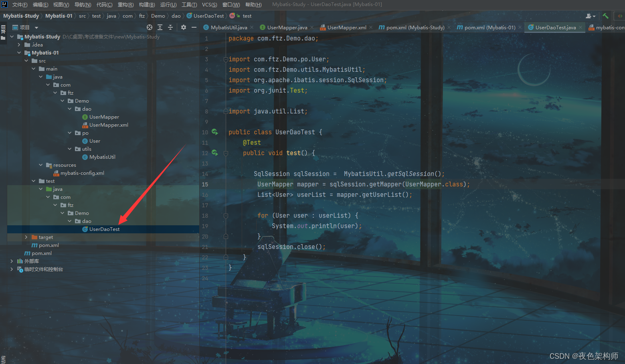Close the UserMapper.xml tab
Image resolution: width=625 pixels, height=364 pixels.
[371, 27]
